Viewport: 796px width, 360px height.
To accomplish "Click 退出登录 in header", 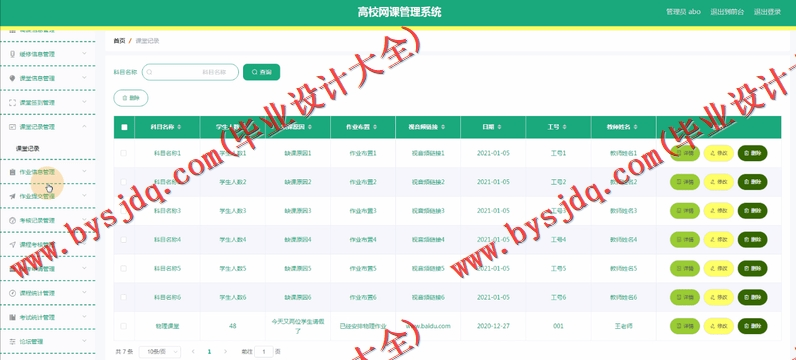I will [x=767, y=12].
